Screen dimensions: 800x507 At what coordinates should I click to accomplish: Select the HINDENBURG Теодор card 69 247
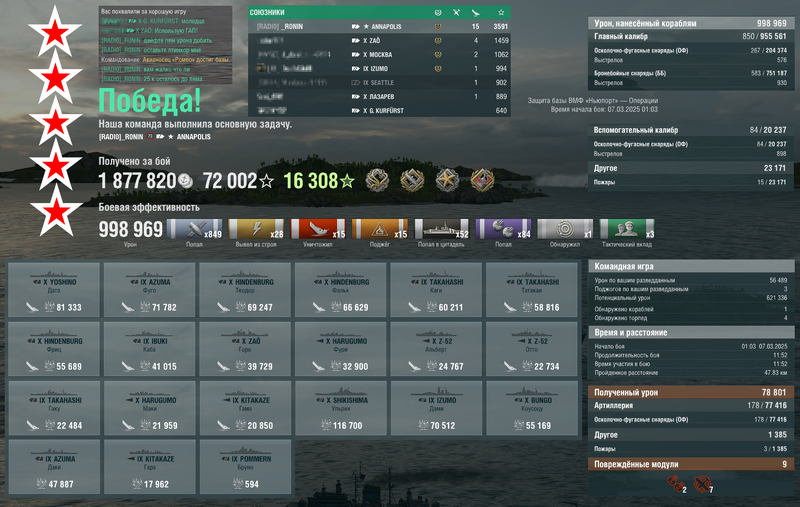(x=245, y=290)
